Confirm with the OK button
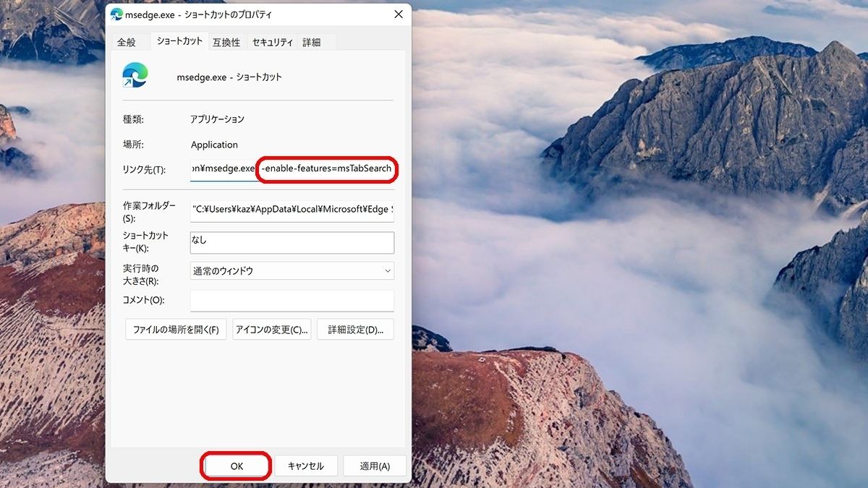Image resolution: width=868 pixels, height=488 pixels. pos(237,466)
